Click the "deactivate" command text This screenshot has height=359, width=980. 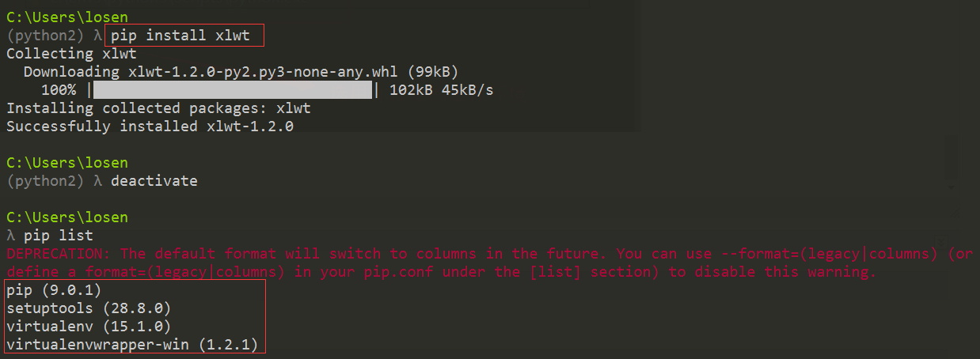[x=154, y=181]
